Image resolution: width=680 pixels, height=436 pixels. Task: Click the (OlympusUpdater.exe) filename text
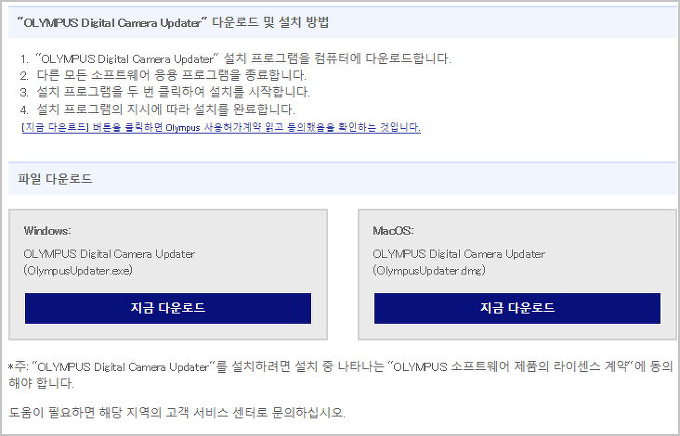pos(77,270)
